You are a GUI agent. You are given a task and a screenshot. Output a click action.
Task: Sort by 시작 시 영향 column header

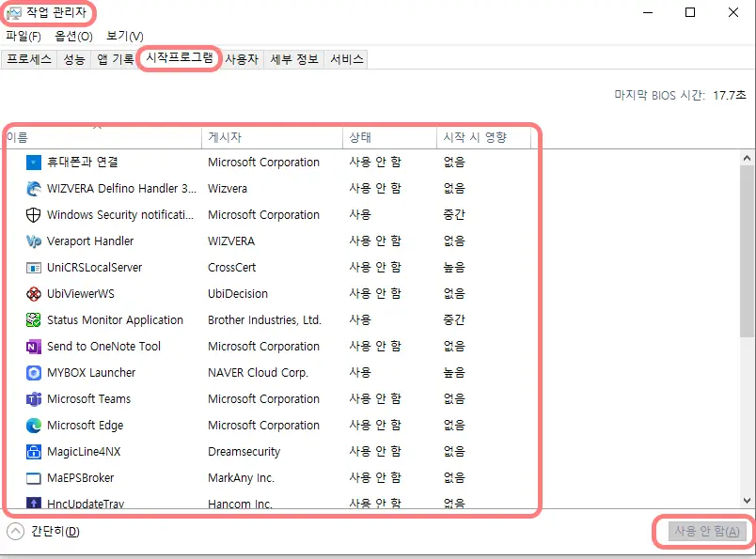(x=483, y=137)
